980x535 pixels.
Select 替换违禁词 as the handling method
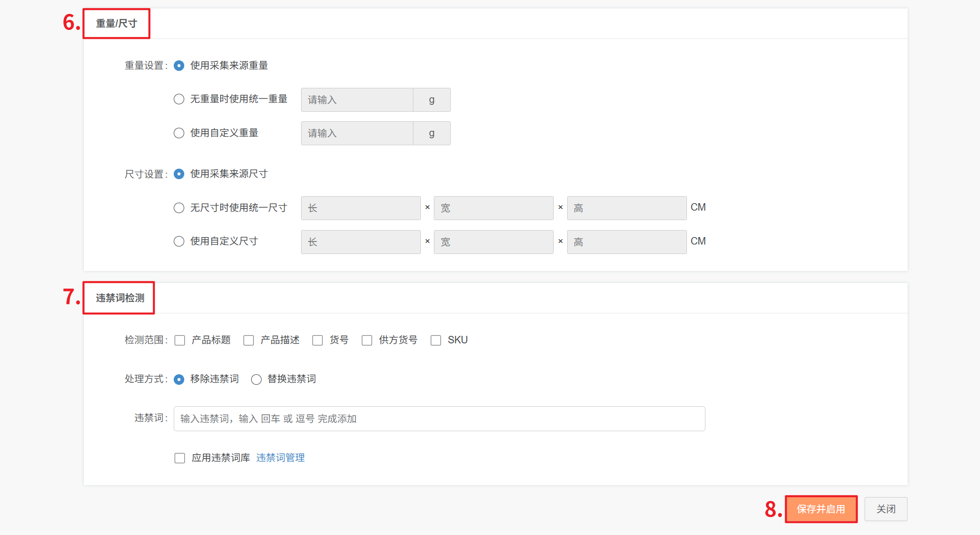(x=256, y=380)
